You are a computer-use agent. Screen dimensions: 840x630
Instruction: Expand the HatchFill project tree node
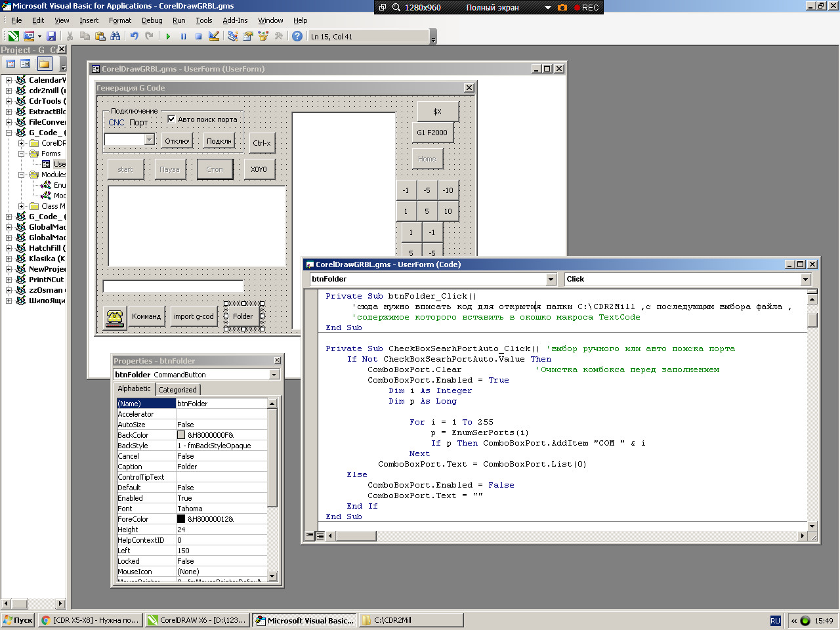(9, 248)
